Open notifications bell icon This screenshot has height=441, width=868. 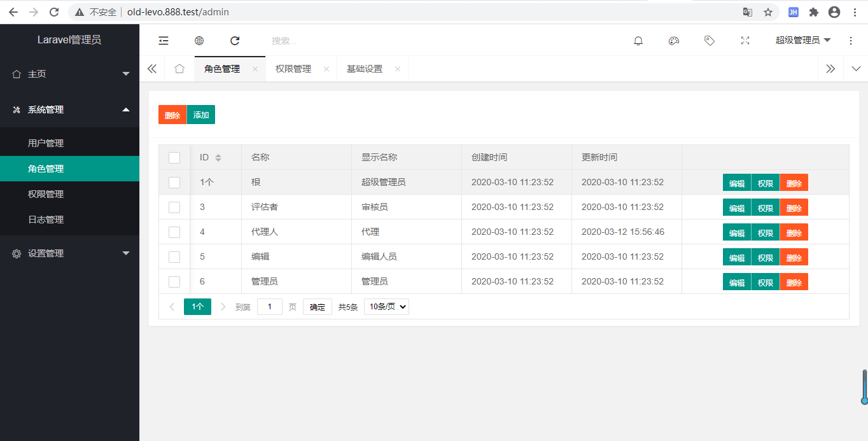point(638,41)
